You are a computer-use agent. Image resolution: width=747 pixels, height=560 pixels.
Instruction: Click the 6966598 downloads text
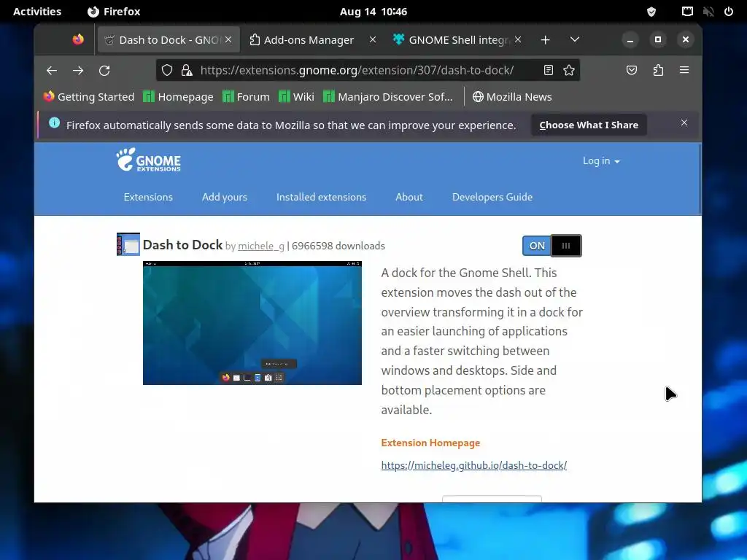[x=338, y=246]
